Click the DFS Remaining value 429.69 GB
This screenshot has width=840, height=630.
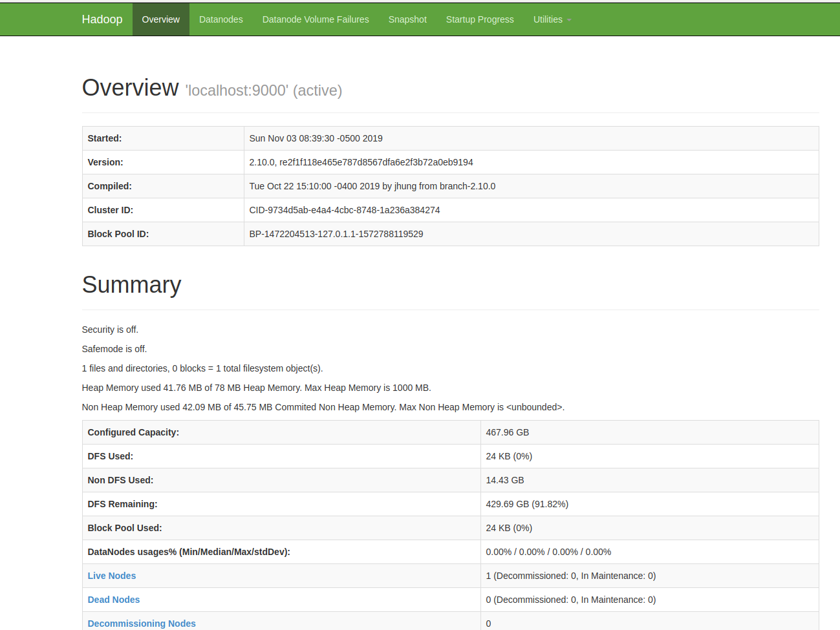click(527, 504)
